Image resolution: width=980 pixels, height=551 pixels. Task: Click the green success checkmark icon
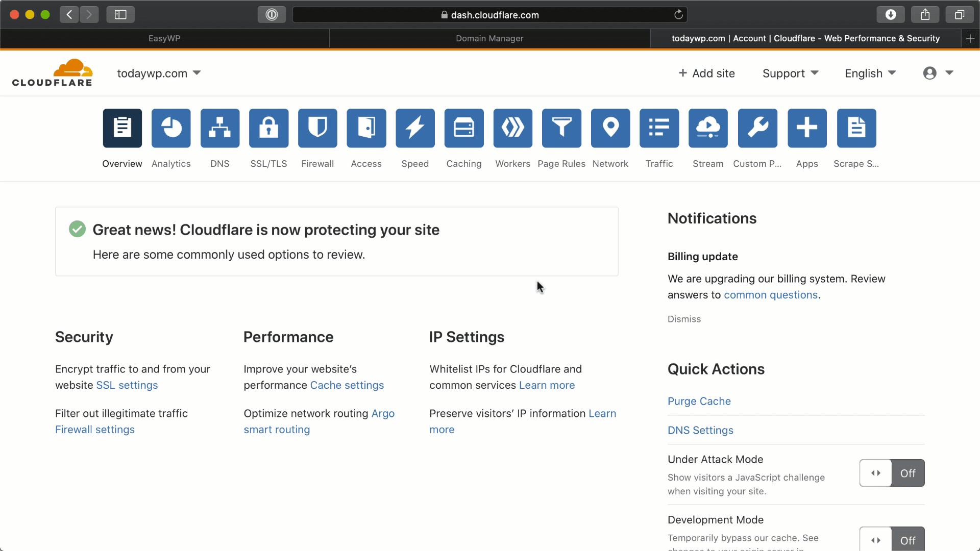[x=77, y=229]
